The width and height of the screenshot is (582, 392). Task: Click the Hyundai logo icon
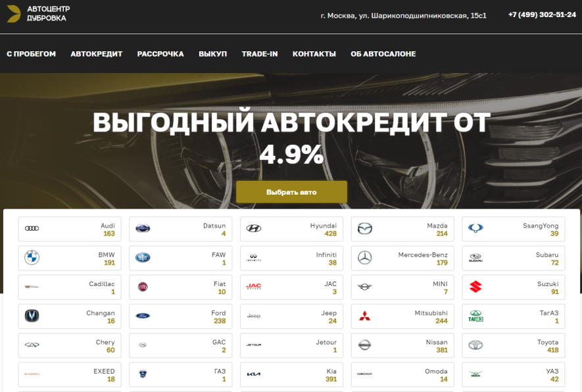[253, 228]
